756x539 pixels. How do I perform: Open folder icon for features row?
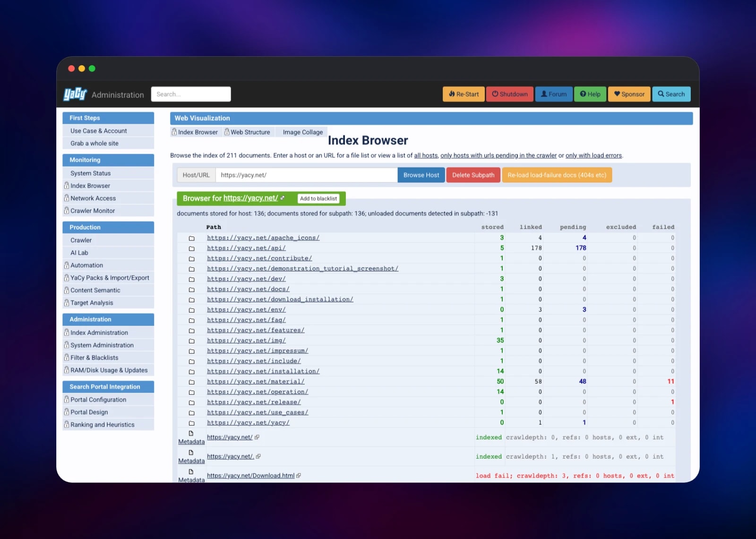pyautogui.click(x=191, y=331)
